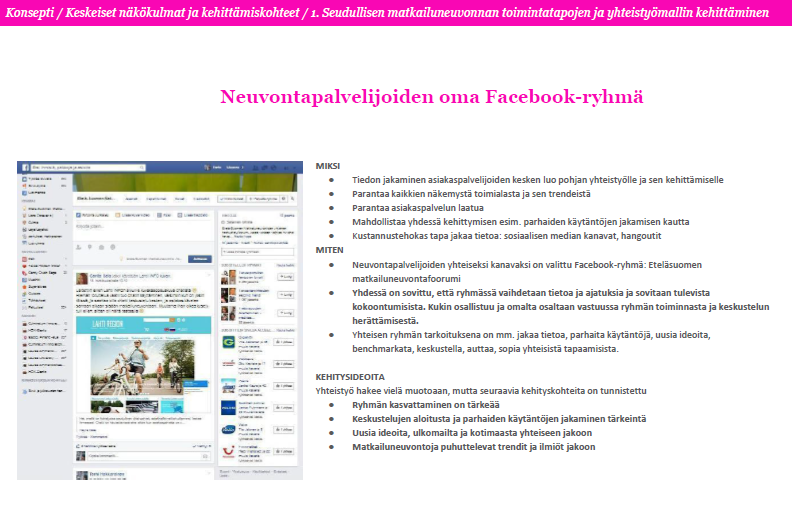Click the text 'matkailuneuvontafoorumi'
Image resolution: width=792 pixels, height=519 pixels.
coord(407,279)
